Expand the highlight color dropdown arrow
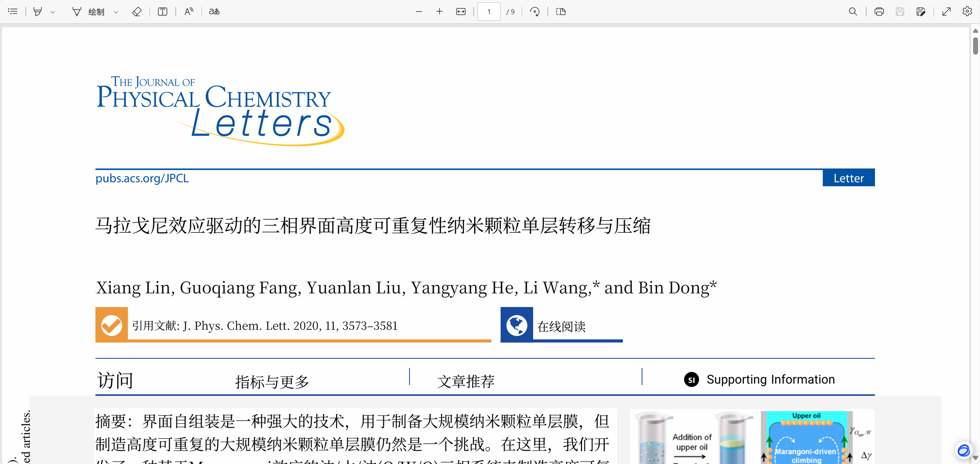Image resolution: width=980 pixels, height=464 pixels. pos(53,12)
